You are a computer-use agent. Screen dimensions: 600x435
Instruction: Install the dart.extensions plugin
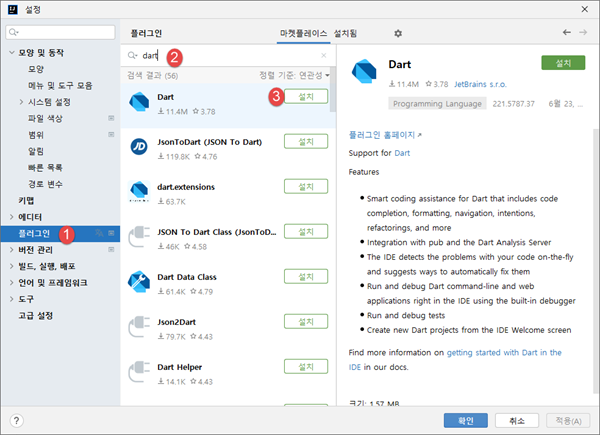pos(306,186)
